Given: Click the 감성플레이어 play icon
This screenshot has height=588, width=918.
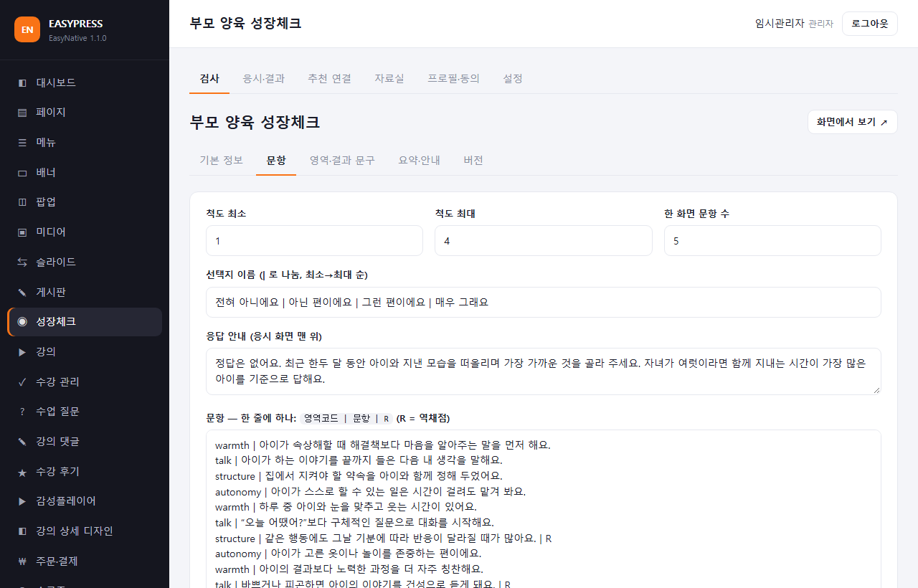Looking at the screenshot, I should [x=22, y=501].
